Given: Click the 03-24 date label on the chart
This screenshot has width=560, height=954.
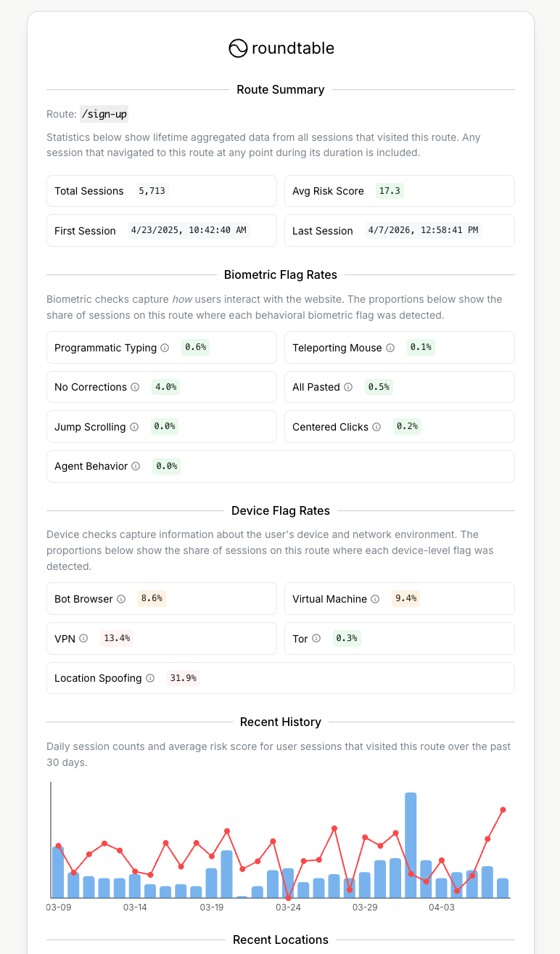Looking at the screenshot, I should (x=287, y=907).
